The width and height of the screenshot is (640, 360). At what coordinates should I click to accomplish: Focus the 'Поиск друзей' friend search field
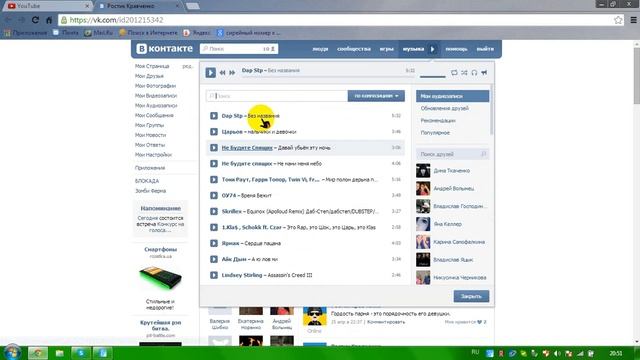(452, 154)
